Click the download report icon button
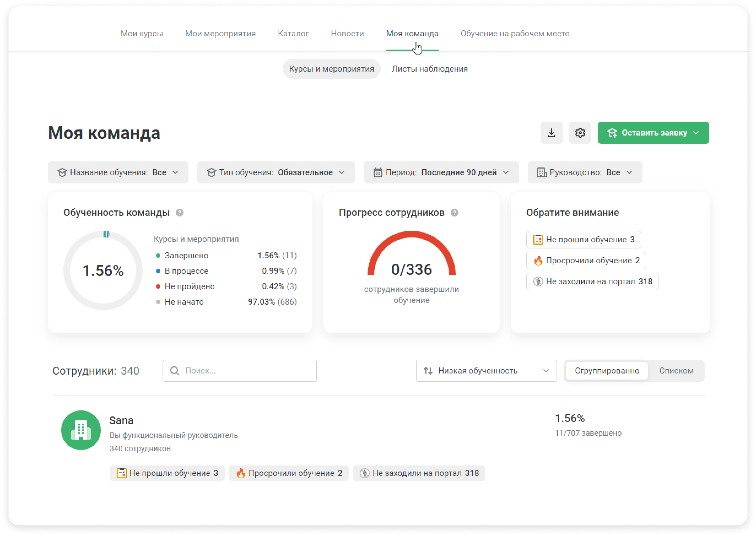Viewport: 756px width, 536px height. [551, 133]
